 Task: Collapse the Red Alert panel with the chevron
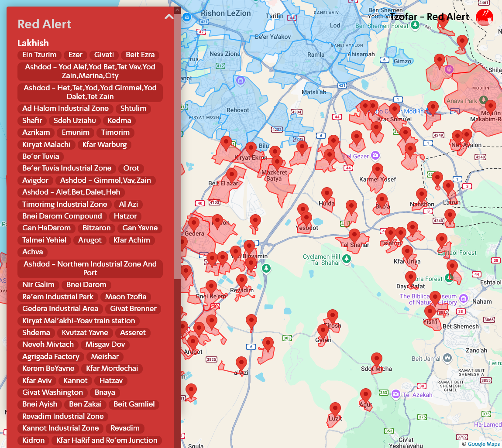click(169, 17)
